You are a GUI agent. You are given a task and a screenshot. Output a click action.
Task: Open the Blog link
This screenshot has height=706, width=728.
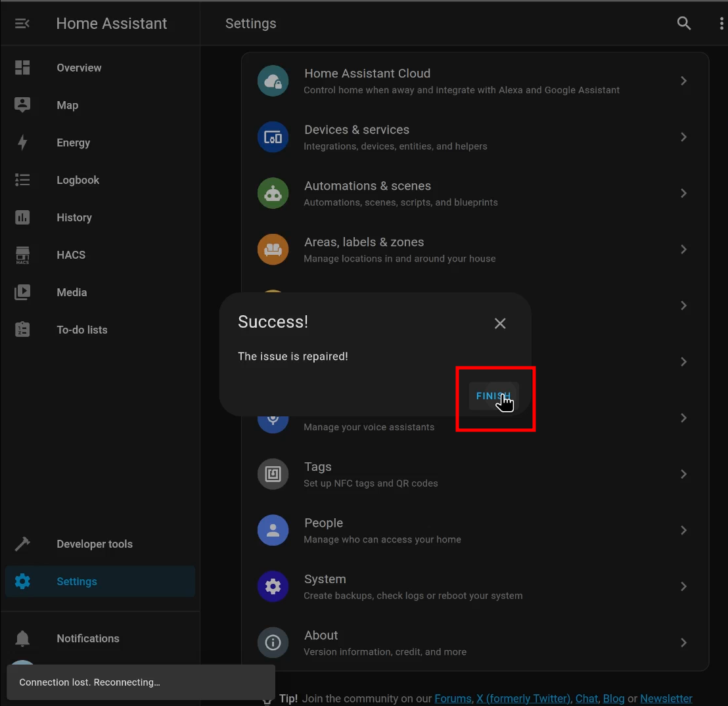click(x=613, y=698)
